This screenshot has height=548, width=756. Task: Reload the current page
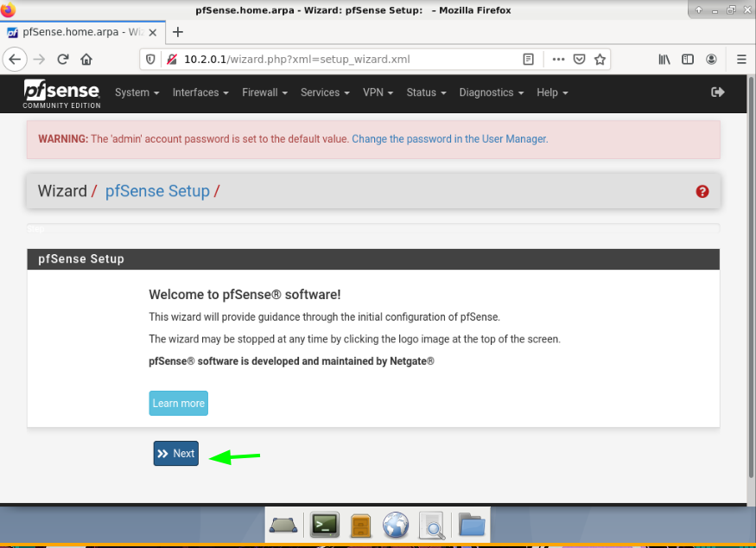point(63,60)
